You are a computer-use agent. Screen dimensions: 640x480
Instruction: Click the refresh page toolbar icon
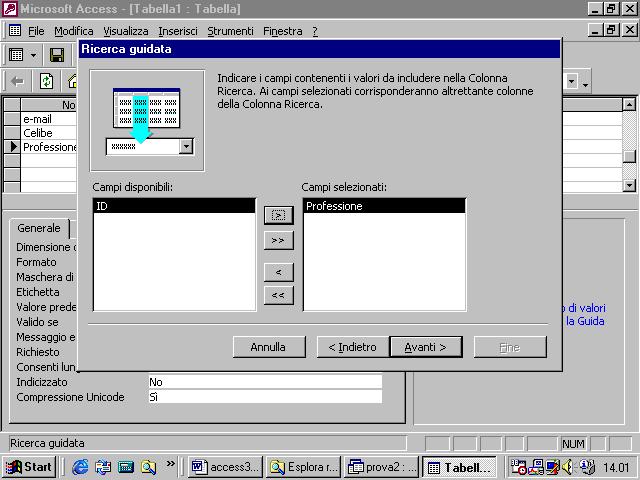tap(46, 81)
